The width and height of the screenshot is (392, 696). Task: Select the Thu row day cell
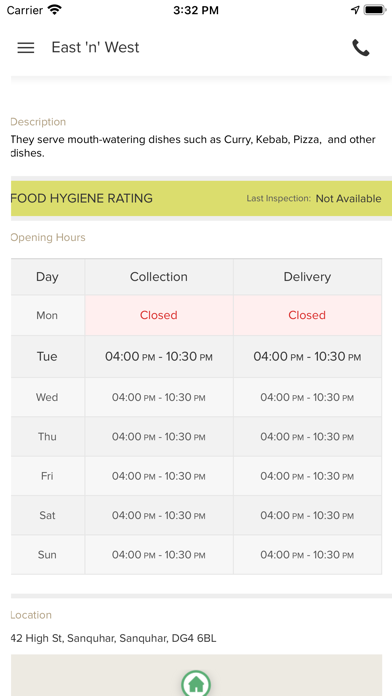point(48,437)
